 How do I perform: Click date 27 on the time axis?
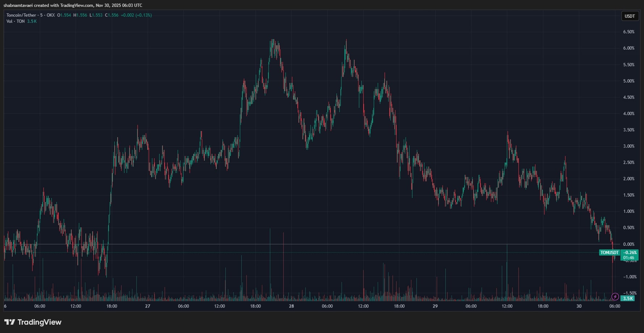148,306
